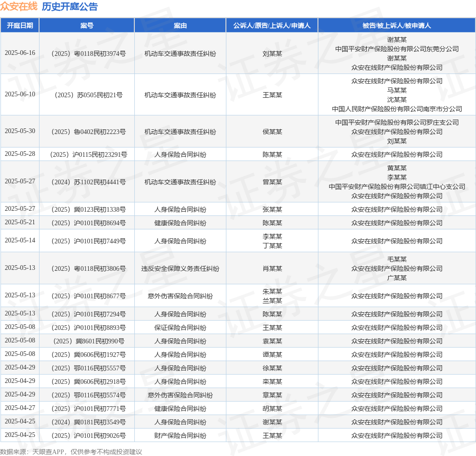Viewport: 476px width, 456px height.
Task: Click plaintiff 兰某某
Action: [x=272, y=301]
